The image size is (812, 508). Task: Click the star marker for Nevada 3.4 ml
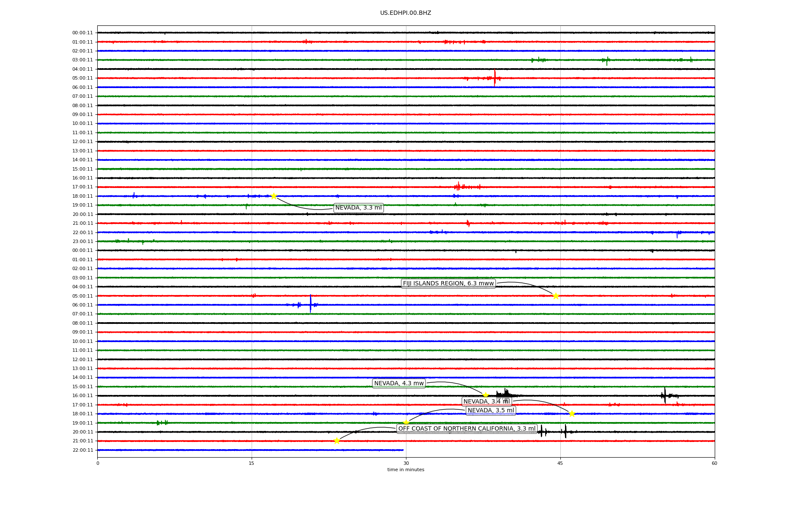click(x=572, y=414)
